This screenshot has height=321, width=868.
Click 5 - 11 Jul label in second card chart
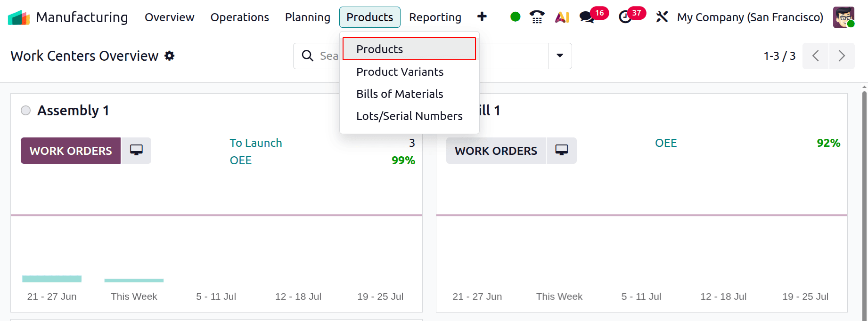[641, 297]
